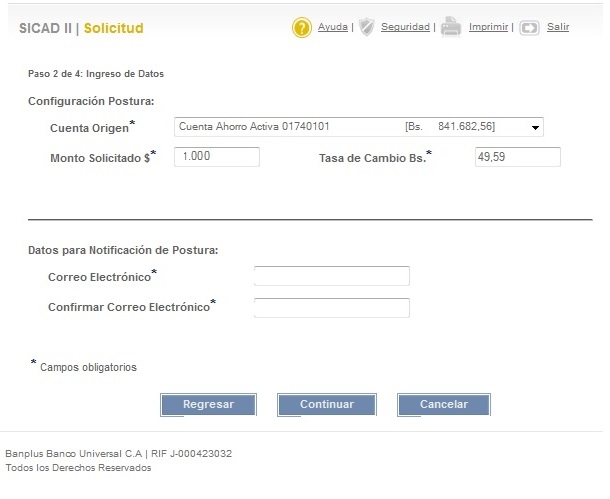The image size is (610, 499).
Task: Click the Solicitud heading
Action: pos(114,28)
